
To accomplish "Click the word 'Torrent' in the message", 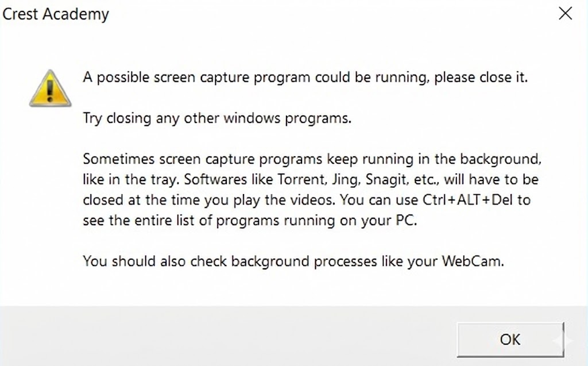I will point(301,179).
